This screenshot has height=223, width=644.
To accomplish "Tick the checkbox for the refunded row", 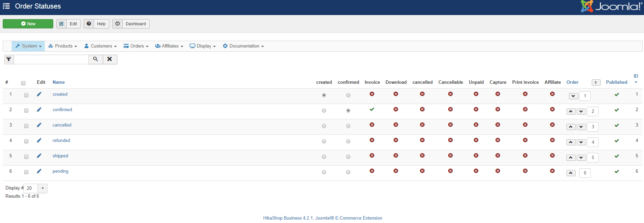I will pos(26,141).
